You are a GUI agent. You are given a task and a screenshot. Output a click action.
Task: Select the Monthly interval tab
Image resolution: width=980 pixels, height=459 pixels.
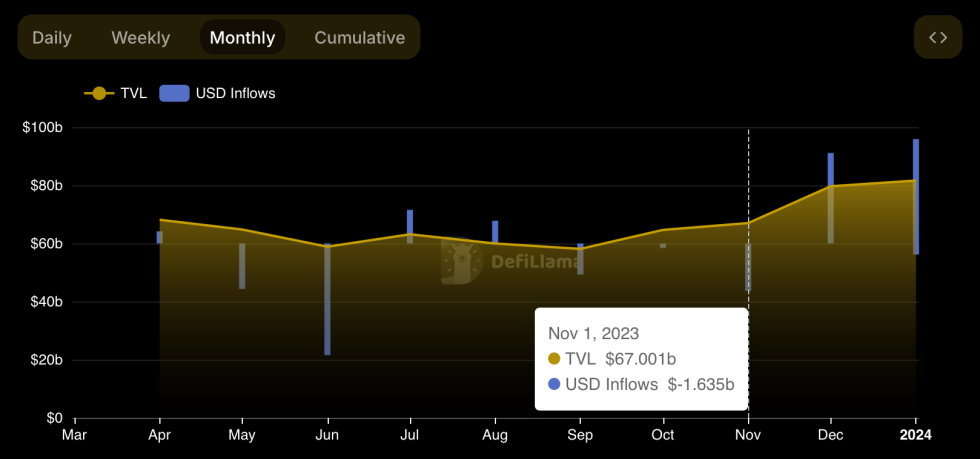[x=242, y=38]
